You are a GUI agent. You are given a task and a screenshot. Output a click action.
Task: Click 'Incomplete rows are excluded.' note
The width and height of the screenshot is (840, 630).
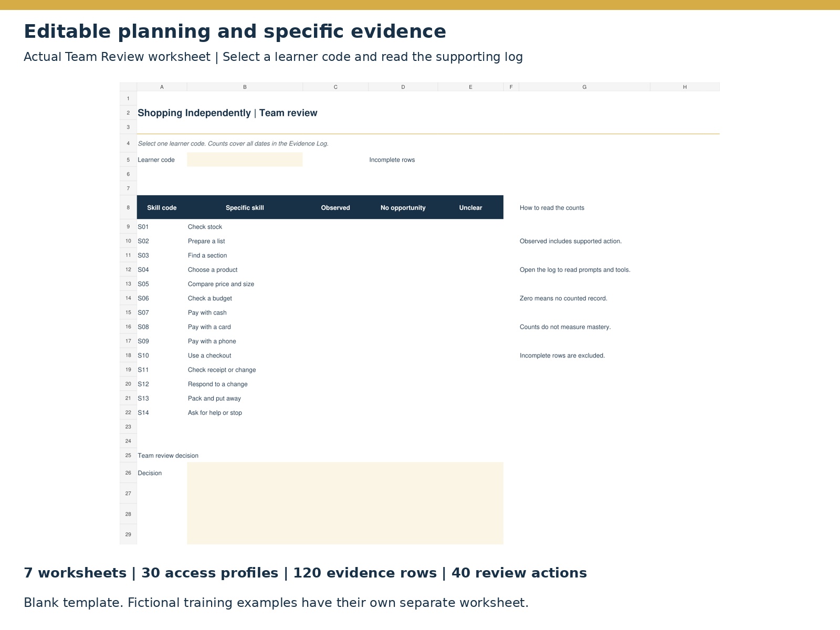[x=562, y=356]
